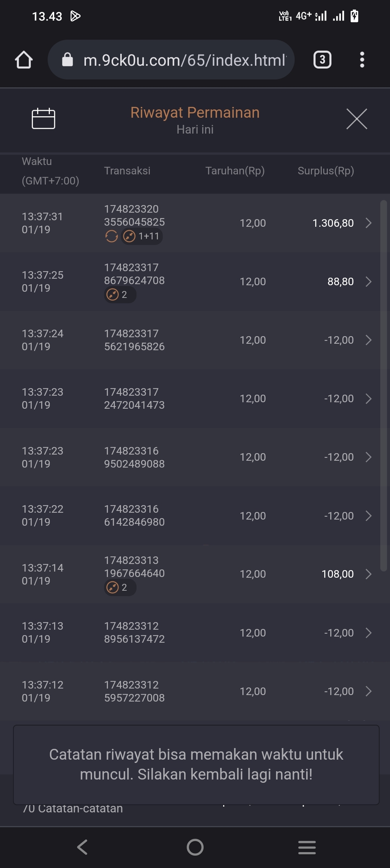
Task: Open the browser three-dot menu
Action: tap(362, 60)
